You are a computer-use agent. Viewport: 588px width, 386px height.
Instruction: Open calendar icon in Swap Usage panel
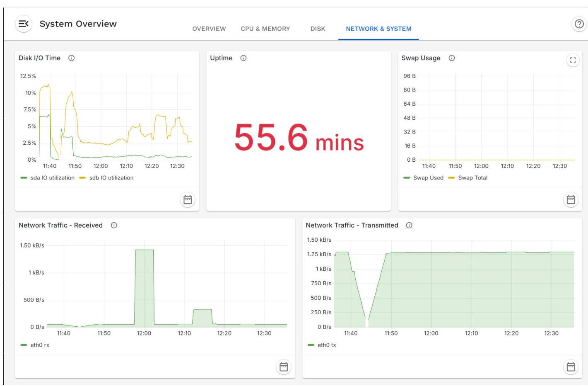pyautogui.click(x=571, y=200)
